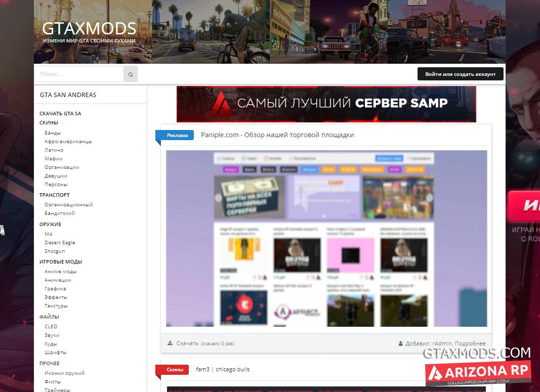Image resolution: width=540 pixels, height=392 pixels.
Task: Type in the Поиск search field
Action: (x=79, y=74)
